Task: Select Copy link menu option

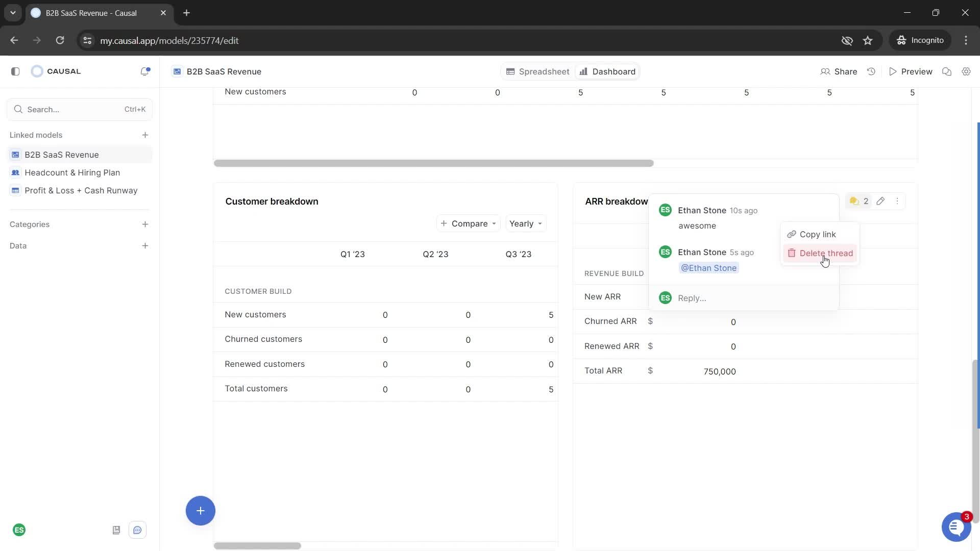Action: [x=820, y=234]
